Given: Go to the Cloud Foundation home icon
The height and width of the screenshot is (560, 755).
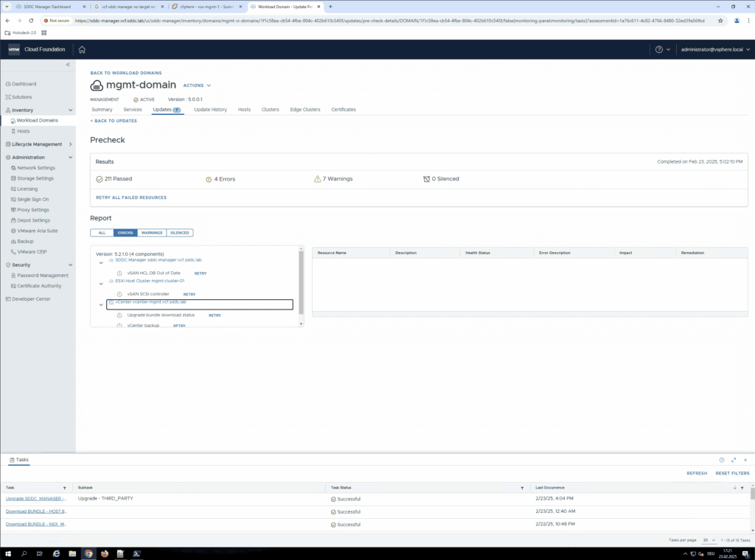Looking at the screenshot, I should tap(82, 49).
